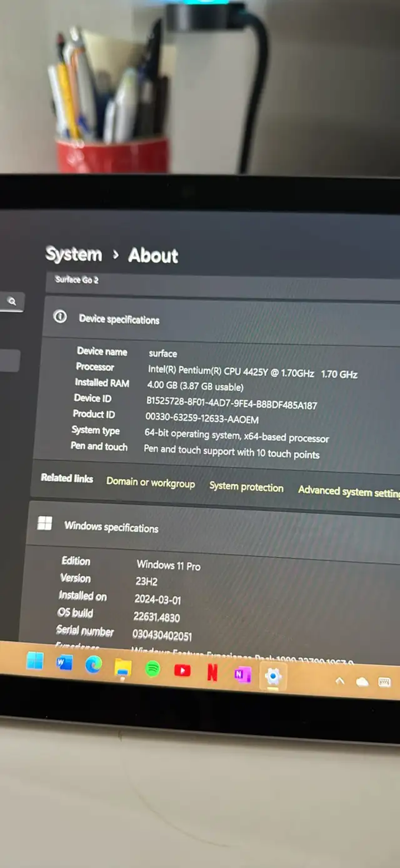Go back to System in the breadcrumb
The height and width of the screenshot is (868, 400).
[73, 255]
